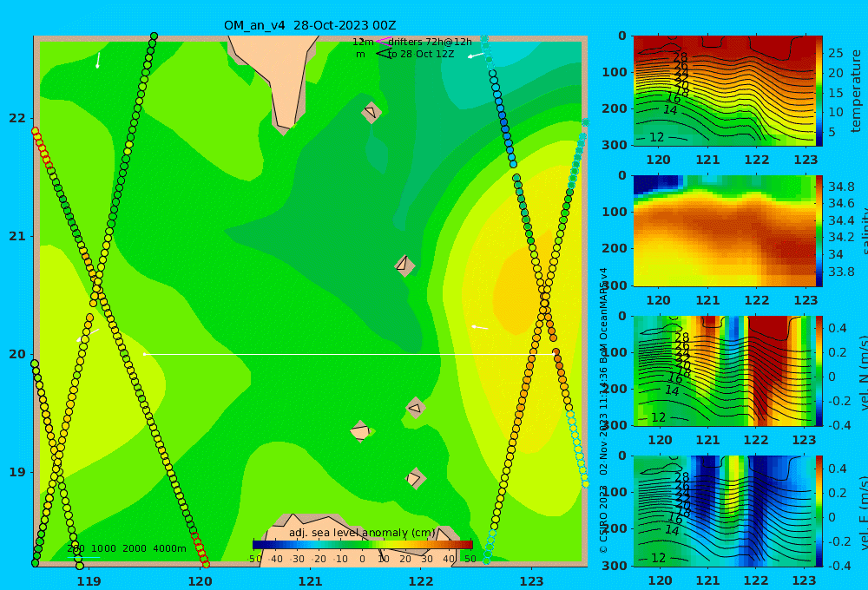This screenshot has width=868, height=590.
Task: Click the Taiwan landmass at the top of the map
Action: (277, 77)
